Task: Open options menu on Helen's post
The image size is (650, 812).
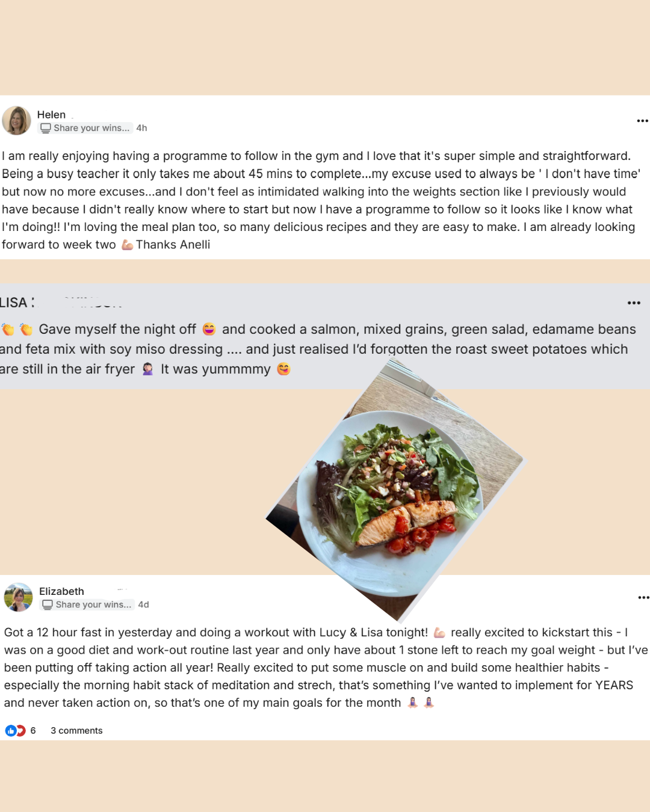Action: pos(642,121)
